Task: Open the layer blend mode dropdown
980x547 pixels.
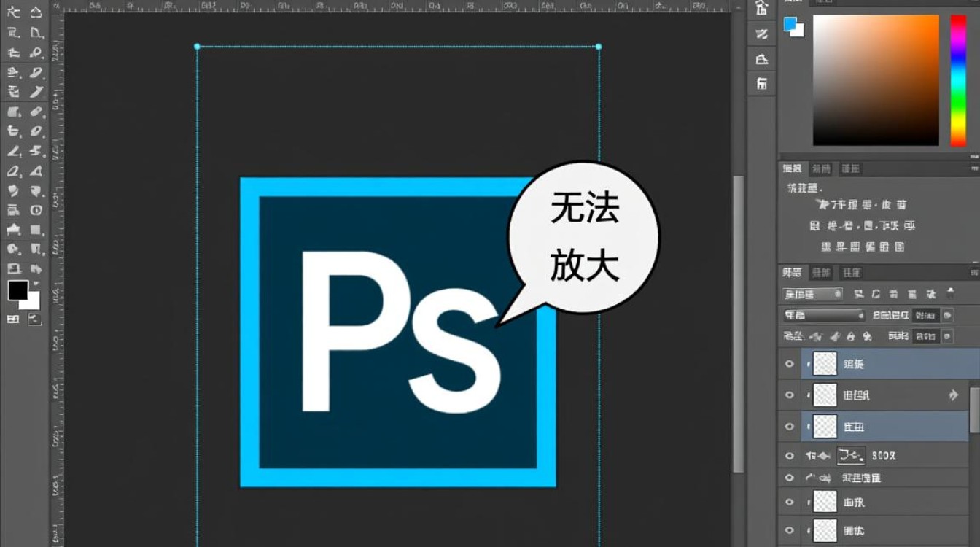Action: (x=822, y=315)
